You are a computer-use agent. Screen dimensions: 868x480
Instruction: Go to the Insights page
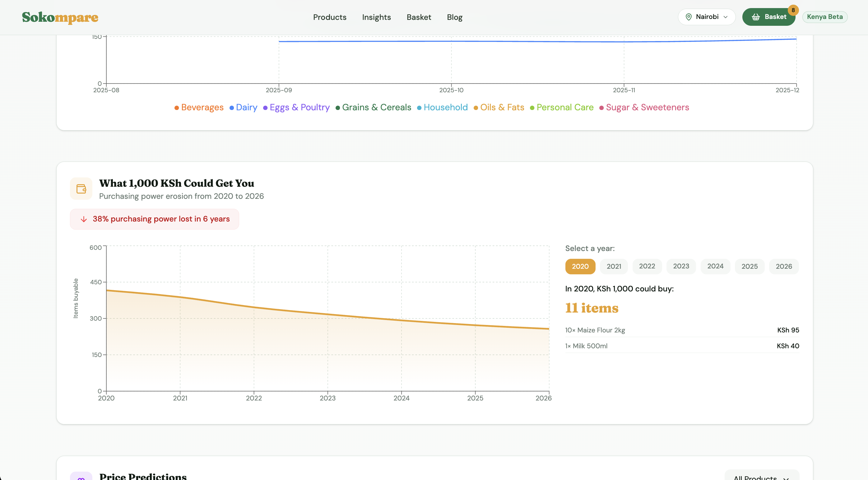pyautogui.click(x=376, y=17)
